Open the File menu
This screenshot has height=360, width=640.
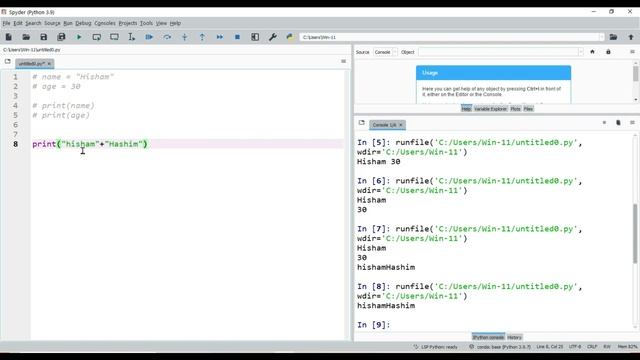coord(6,23)
